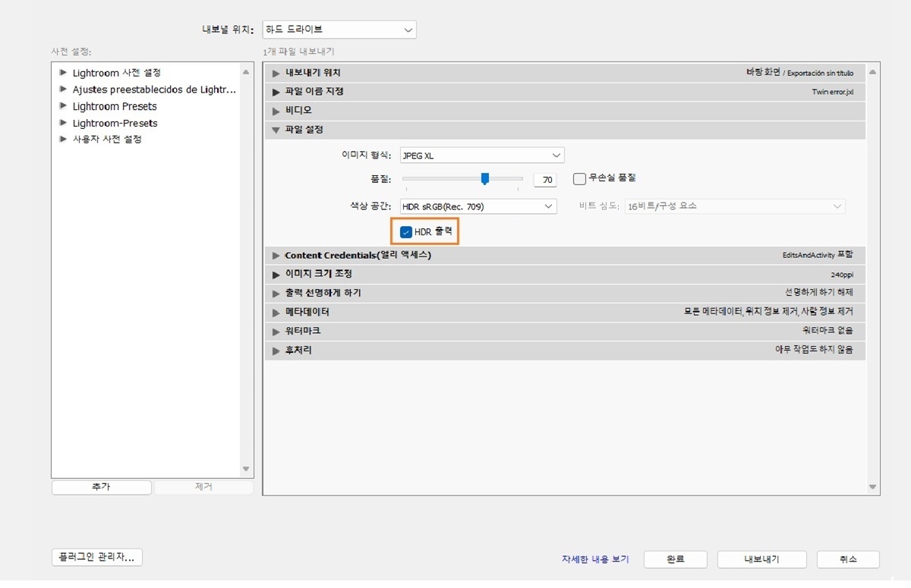This screenshot has height=588, width=911.
Task: Expand the 내보내기 위치 section
Action: coord(276,73)
